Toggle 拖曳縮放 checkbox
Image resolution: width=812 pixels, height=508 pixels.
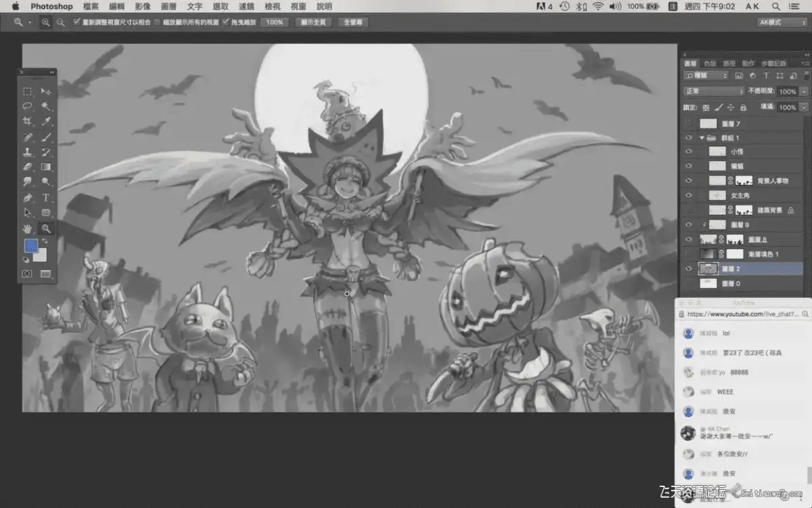(225, 22)
